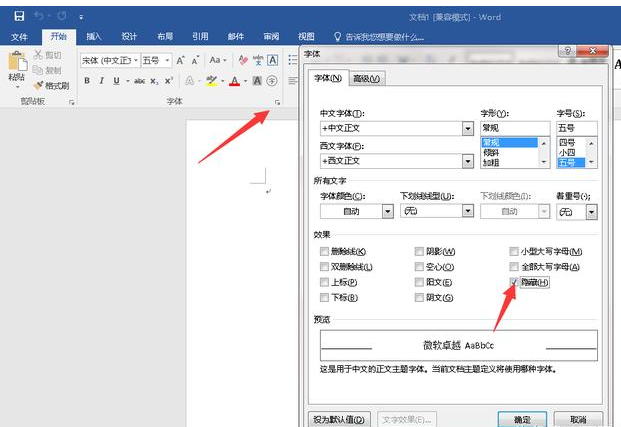This screenshot has height=427, width=621.
Task: Click the Save icon in title bar
Action: (x=19, y=17)
